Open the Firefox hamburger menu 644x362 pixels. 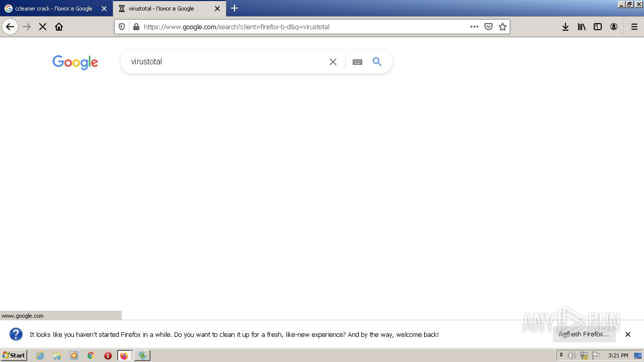pos(634,27)
